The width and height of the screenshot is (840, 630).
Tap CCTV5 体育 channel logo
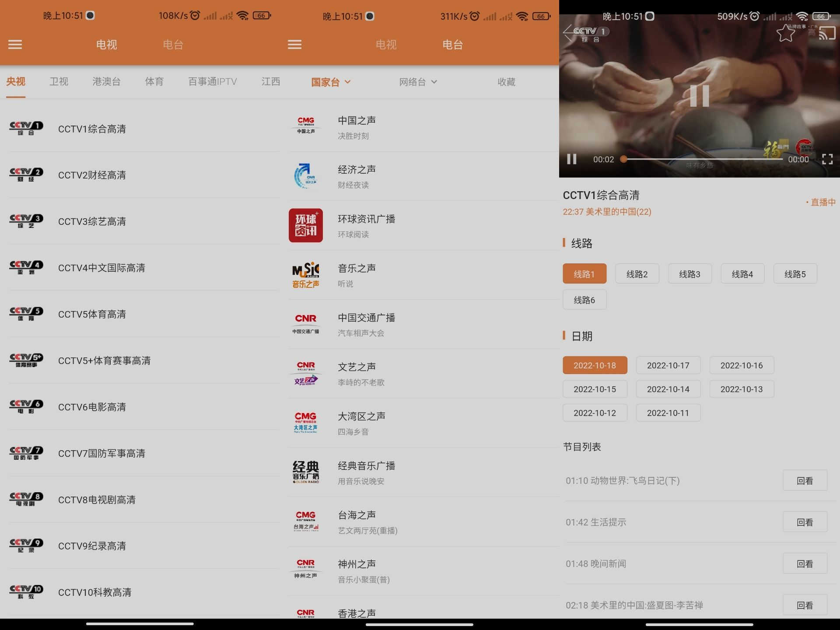[x=26, y=314]
